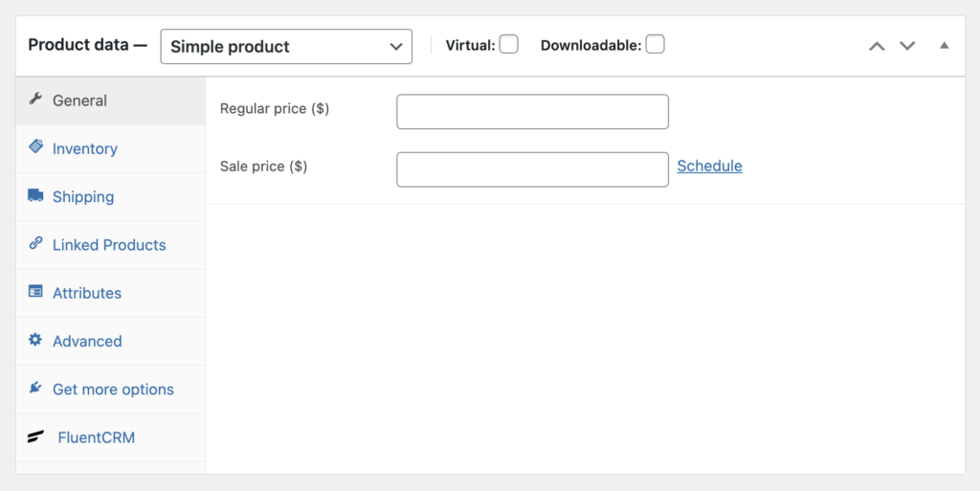Move Product data panel down
The height and width of the screenshot is (491, 980).
click(x=907, y=46)
